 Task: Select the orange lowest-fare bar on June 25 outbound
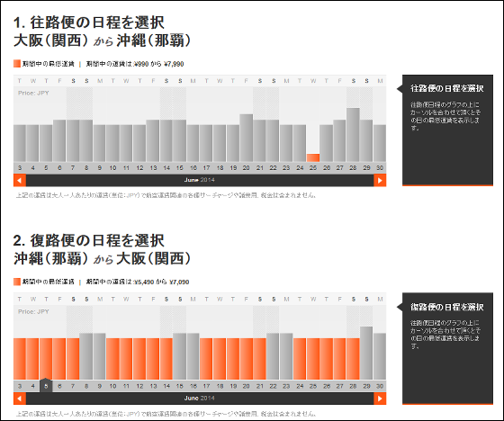coord(313,157)
